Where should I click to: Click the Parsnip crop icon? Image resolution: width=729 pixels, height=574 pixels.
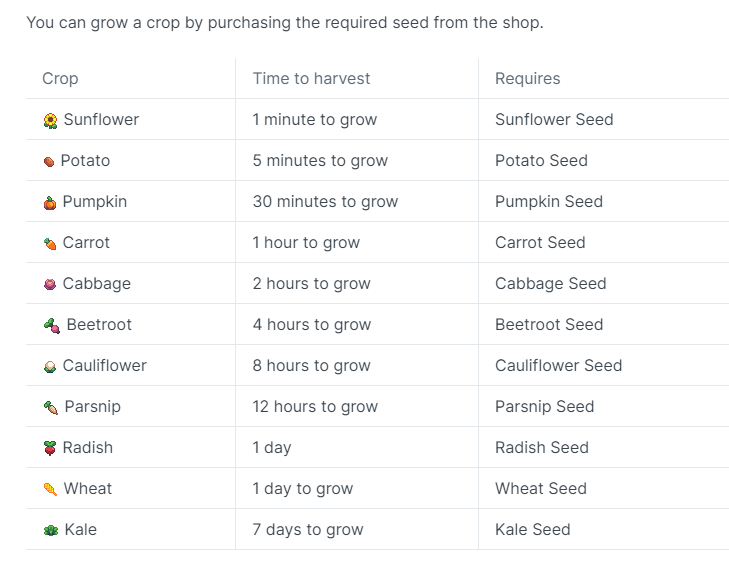point(51,408)
